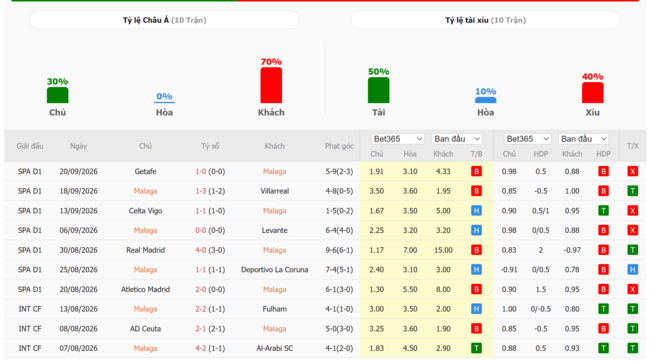
Task: Click the Real Madrid team name
Action: click(145, 250)
